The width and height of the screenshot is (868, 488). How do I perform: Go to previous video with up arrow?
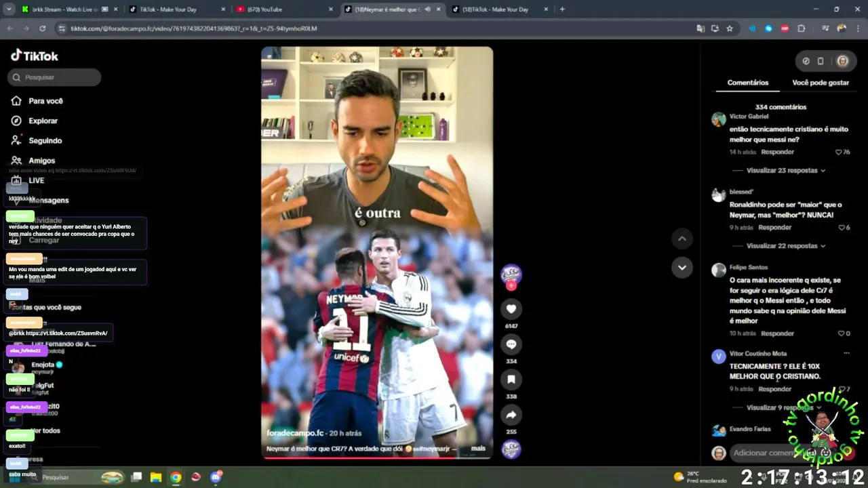pyautogui.click(x=682, y=239)
